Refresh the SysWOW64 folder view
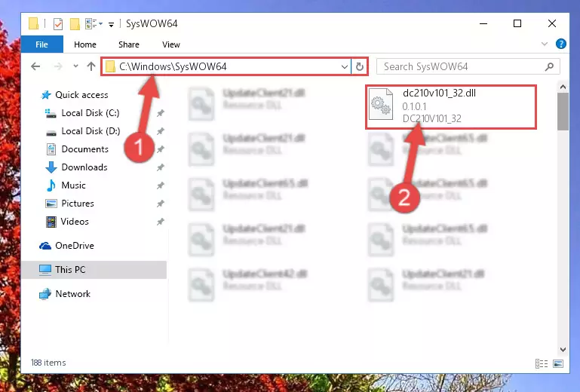The height and width of the screenshot is (392, 580). pos(360,67)
